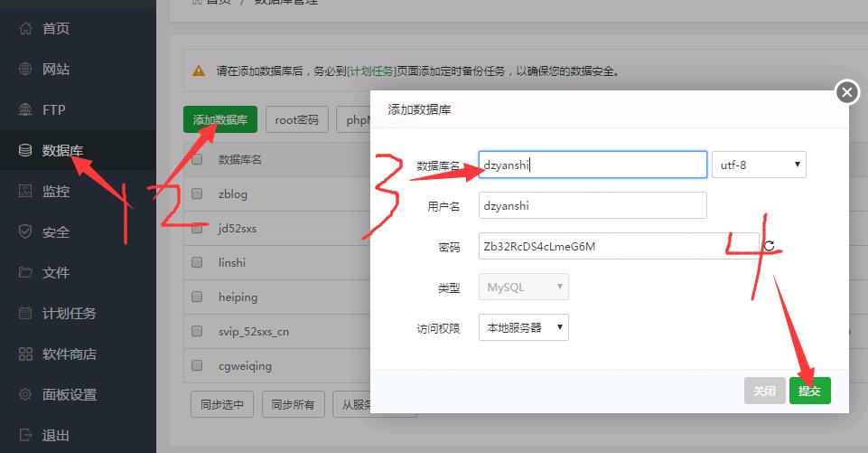Click the root密码 button

pyautogui.click(x=297, y=119)
